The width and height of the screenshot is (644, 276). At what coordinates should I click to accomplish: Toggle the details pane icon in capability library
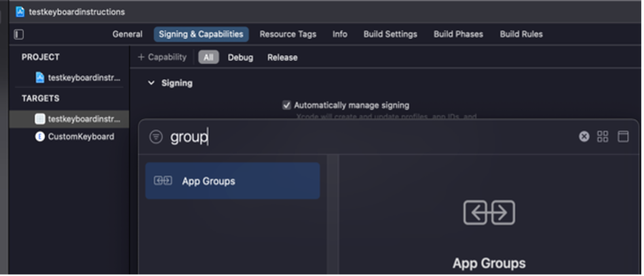[623, 136]
